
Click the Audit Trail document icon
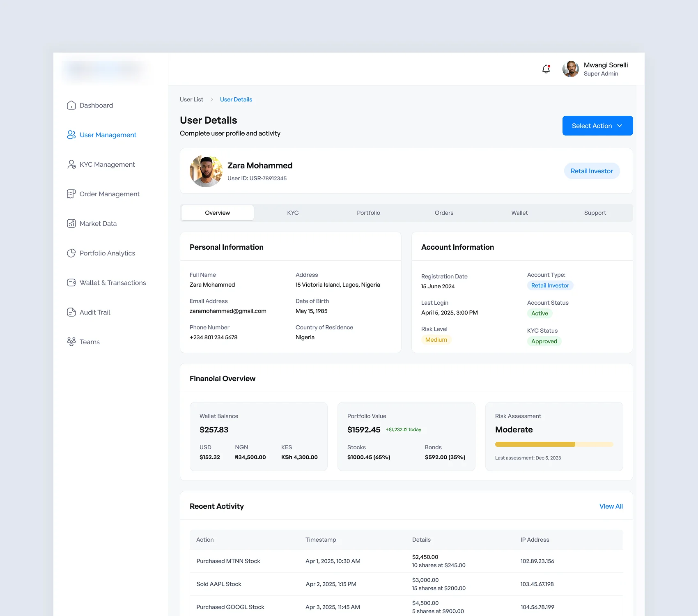click(71, 312)
